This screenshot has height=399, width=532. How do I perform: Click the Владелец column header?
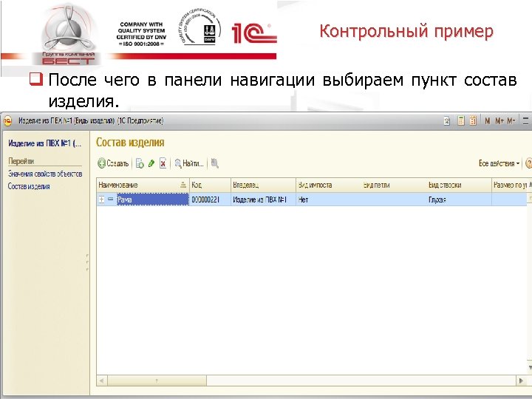point(263,185)
